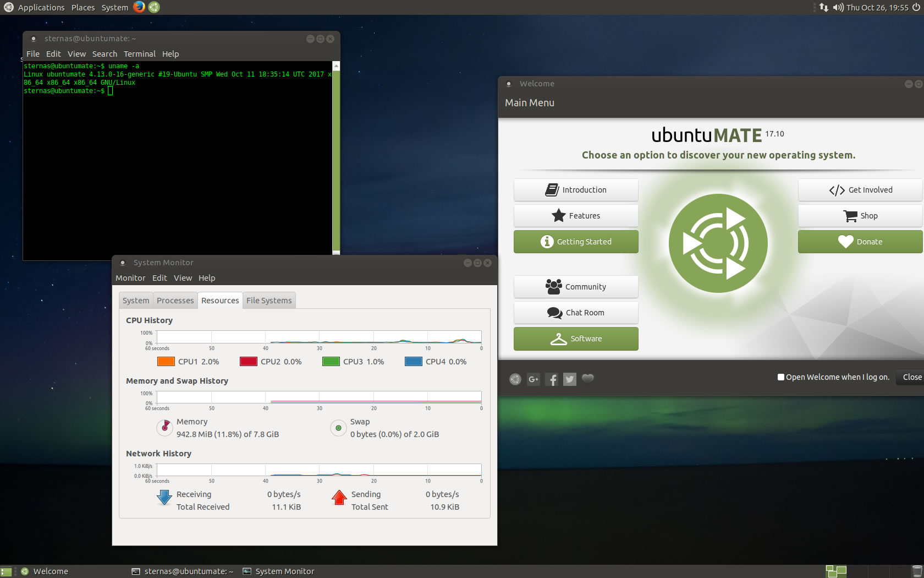The image size is (924, 578).
Task: Open the terminal File menu
Action: click(x=33, y=54)
